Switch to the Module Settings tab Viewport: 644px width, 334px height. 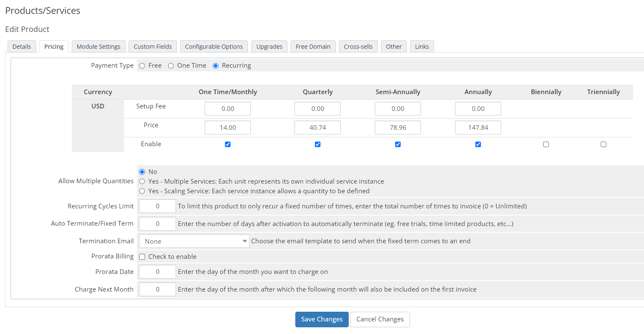point(98,47)
